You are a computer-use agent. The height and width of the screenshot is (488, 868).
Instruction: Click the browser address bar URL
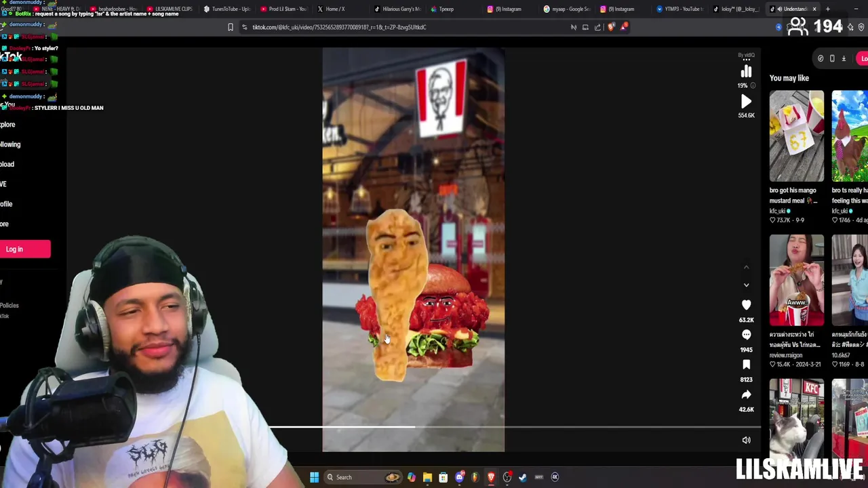coord(339,27)
